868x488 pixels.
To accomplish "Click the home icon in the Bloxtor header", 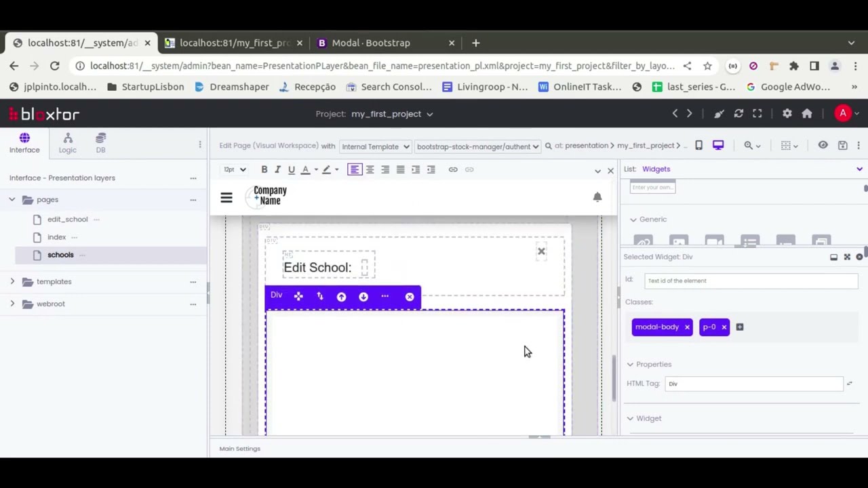I will coord(807,114).
